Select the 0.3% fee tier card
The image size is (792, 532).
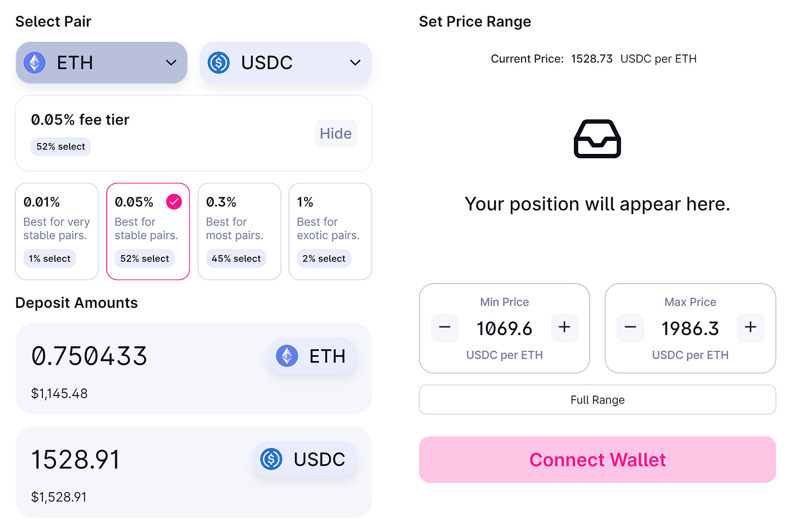point(239,231)
